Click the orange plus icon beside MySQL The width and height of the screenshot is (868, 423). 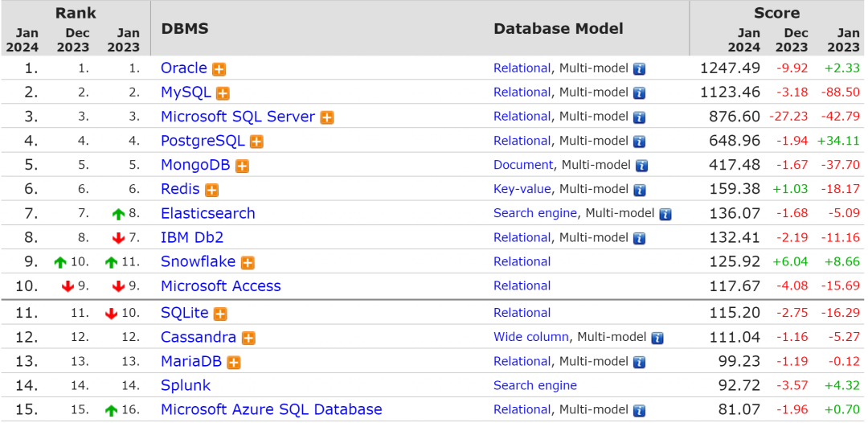coord(223,93)
